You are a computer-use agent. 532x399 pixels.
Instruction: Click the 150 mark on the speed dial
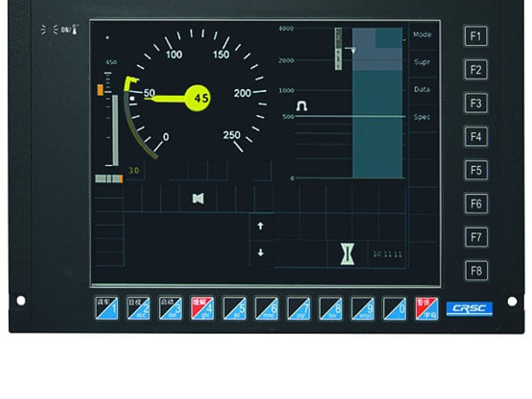click(x=221, y=55)
